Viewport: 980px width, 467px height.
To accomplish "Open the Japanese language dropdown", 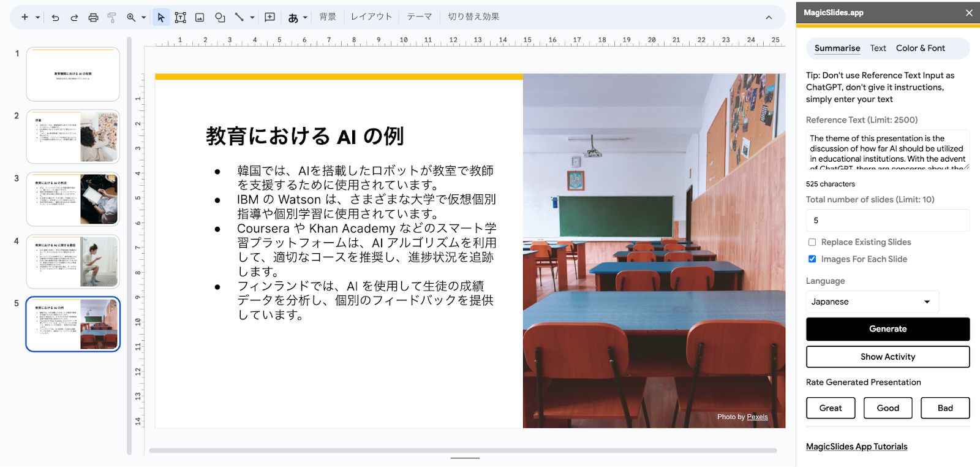I will coord(872,302).
